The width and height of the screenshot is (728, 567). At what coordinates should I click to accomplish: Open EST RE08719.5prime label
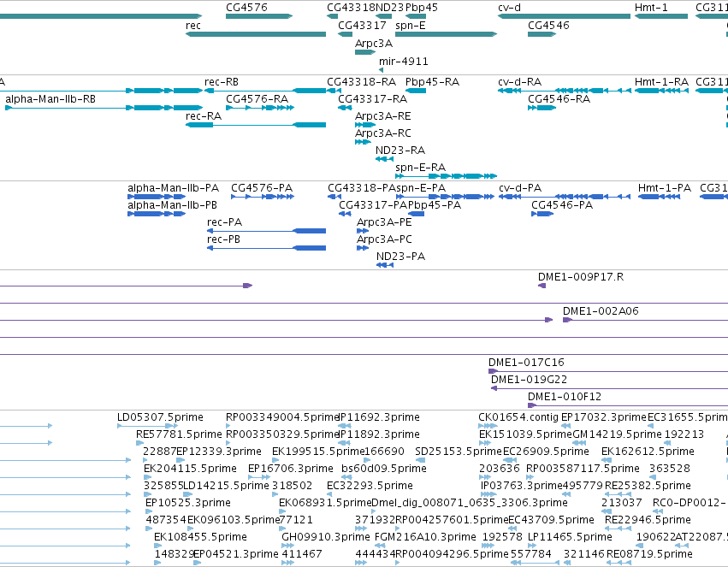click(649, 554)
